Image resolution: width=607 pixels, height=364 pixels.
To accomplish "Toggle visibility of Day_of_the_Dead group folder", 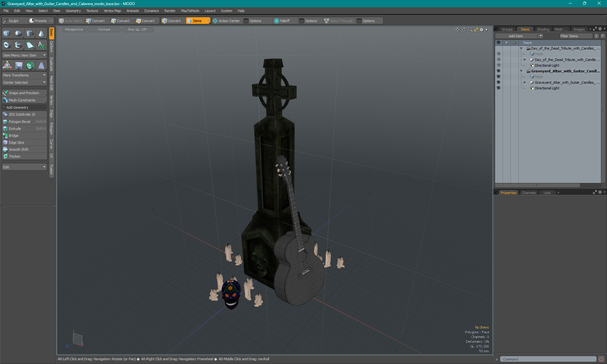I will 499,60.
